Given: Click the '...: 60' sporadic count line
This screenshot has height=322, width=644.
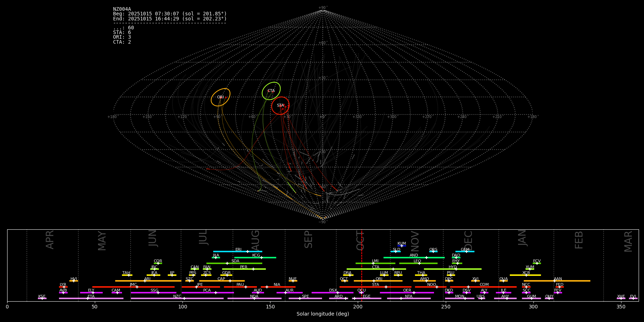Looking at the screenshot, I should click(x=123, y=28).
